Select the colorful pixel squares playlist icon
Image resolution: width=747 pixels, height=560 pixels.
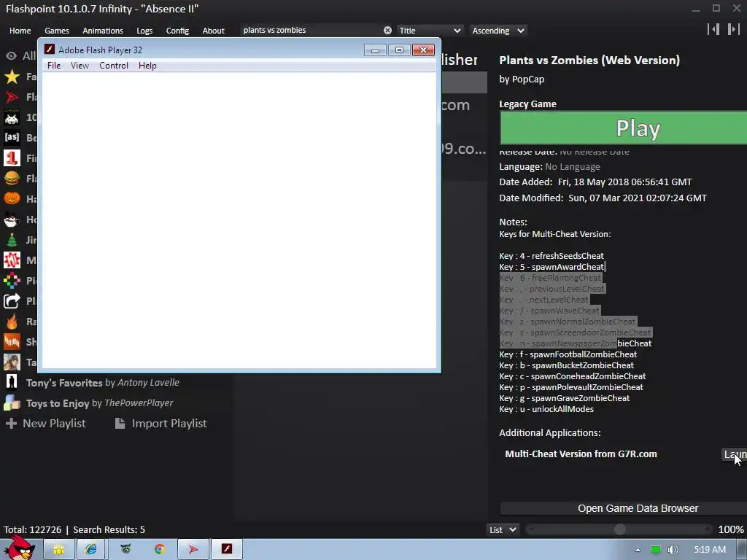tap(12, 281)
